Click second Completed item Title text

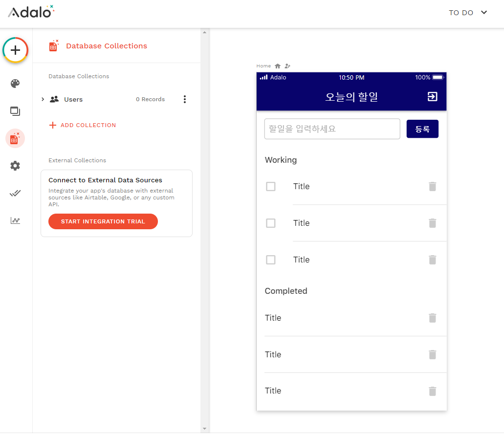pos(273,354)
